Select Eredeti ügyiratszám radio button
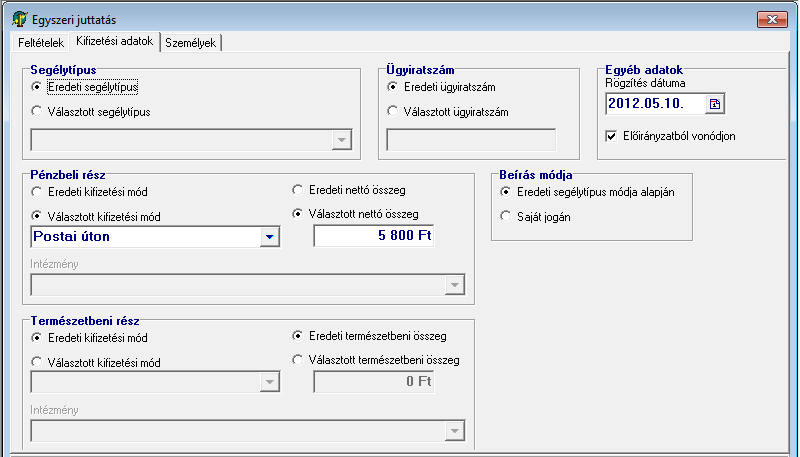Screen dimensions: 800x457 [392, 87]
